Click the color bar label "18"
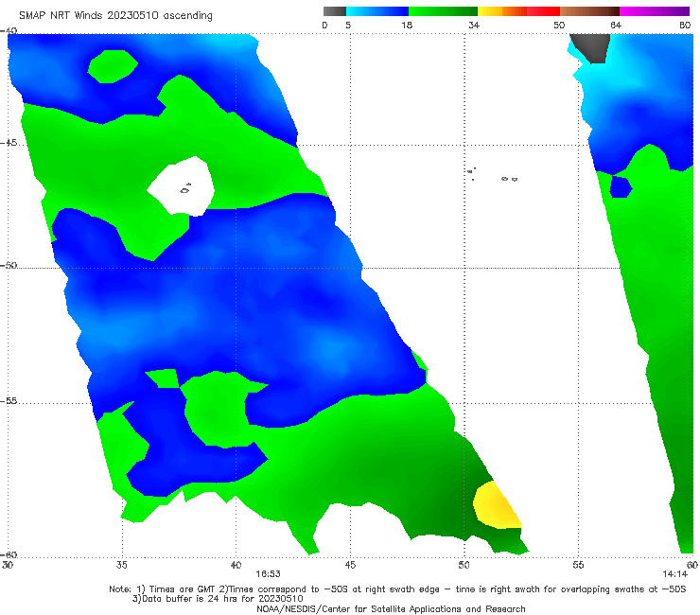This screenshot has height=615, width=700. (x=407, y=25)
